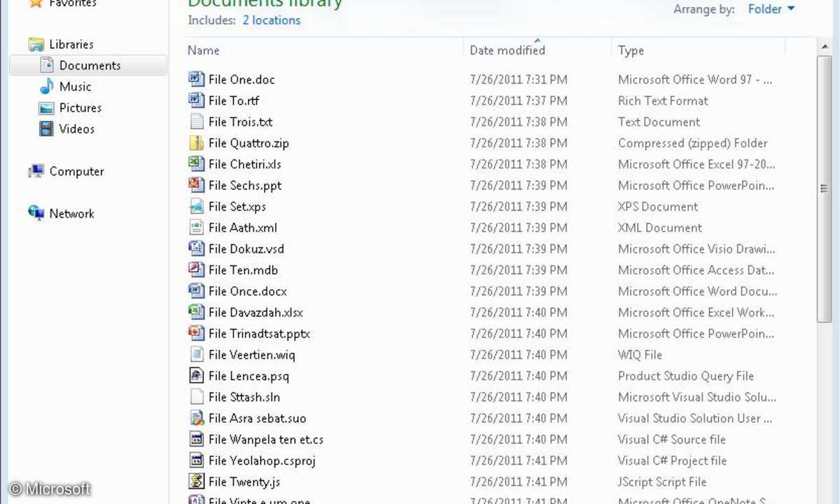Click "Product Studio Query File" type text
The height and width of the screenshot is (504, 840).
tap(686, 376)
